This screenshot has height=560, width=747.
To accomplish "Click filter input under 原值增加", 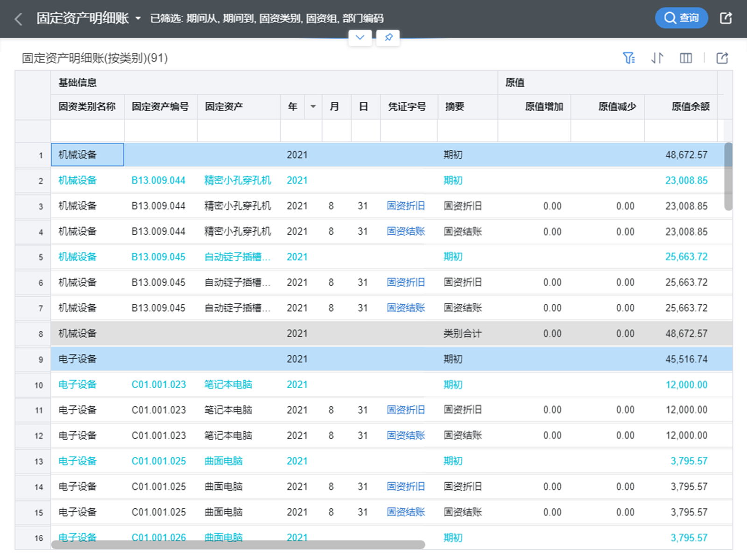I will (534, 131).
